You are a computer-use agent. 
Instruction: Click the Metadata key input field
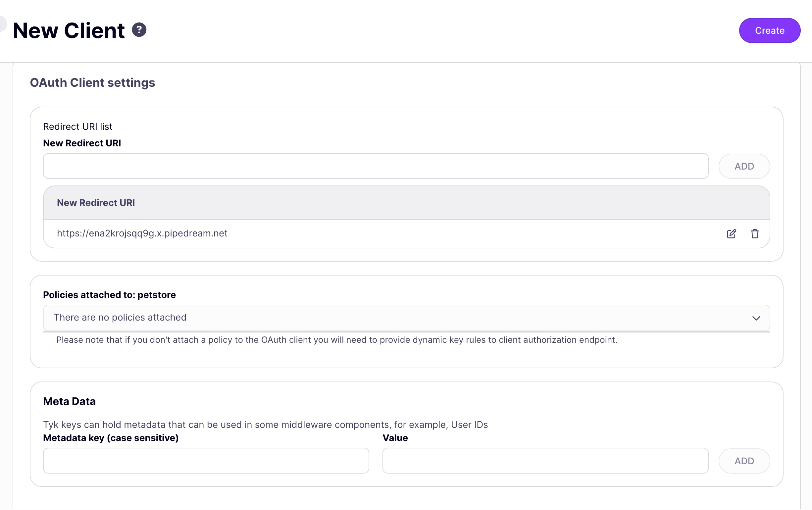206,461
